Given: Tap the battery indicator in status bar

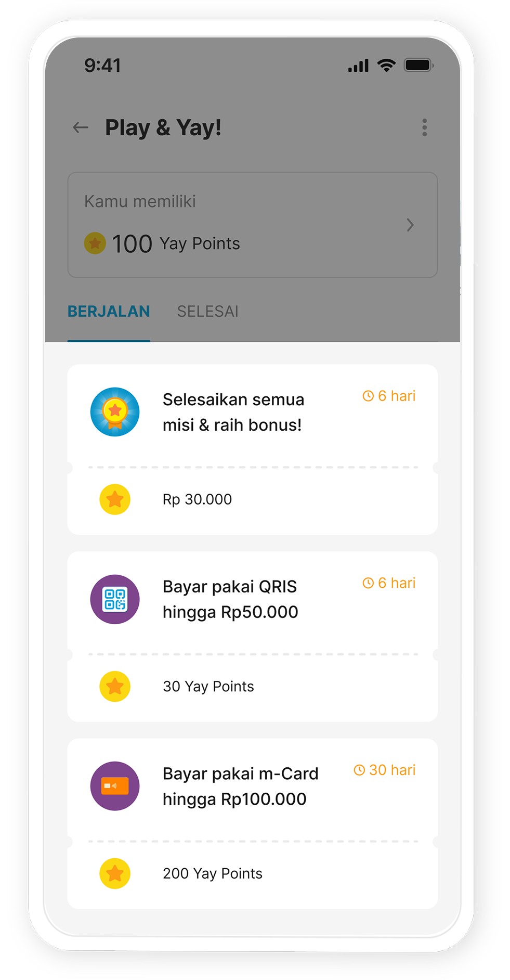Looking at the screenshot, I should pyautogui.click(x=419, y=66).
